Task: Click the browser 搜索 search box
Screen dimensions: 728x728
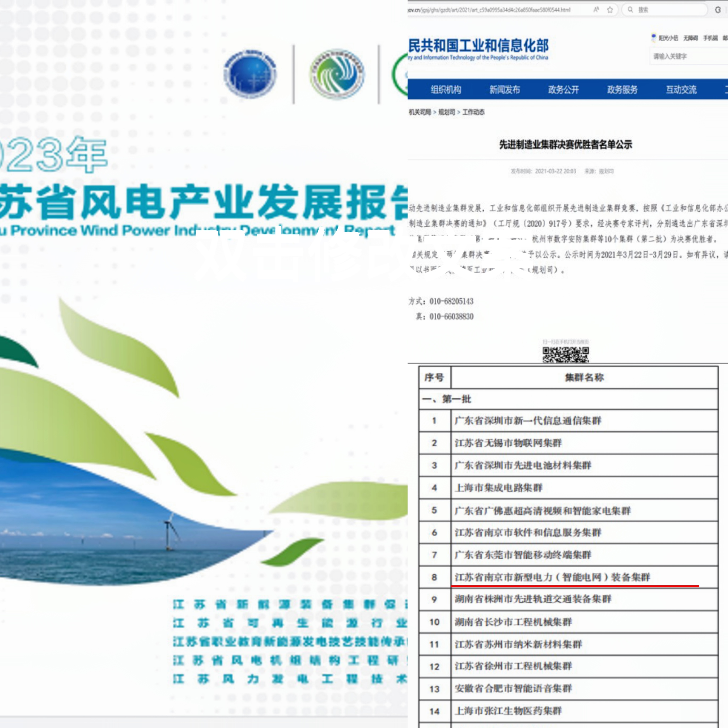Action: 665,10
